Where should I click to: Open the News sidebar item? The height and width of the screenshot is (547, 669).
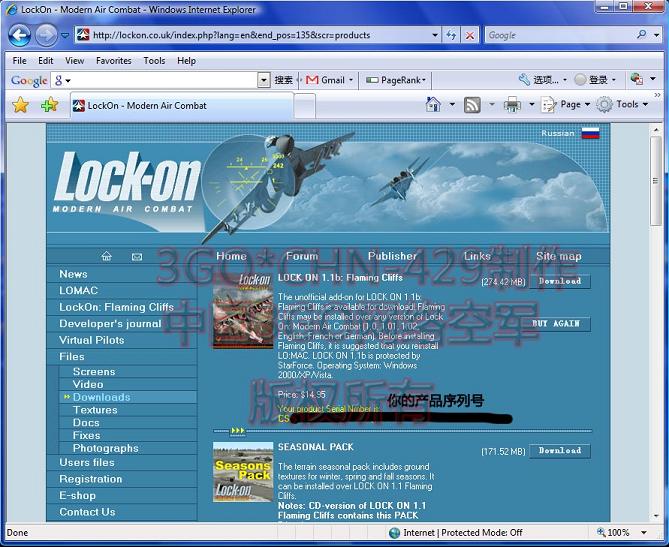coord(73,274)
